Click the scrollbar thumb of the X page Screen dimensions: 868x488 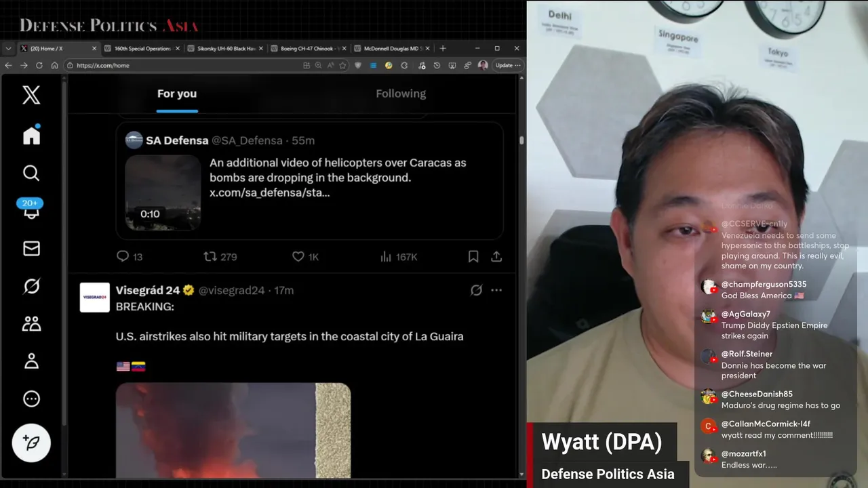(521, 140)
